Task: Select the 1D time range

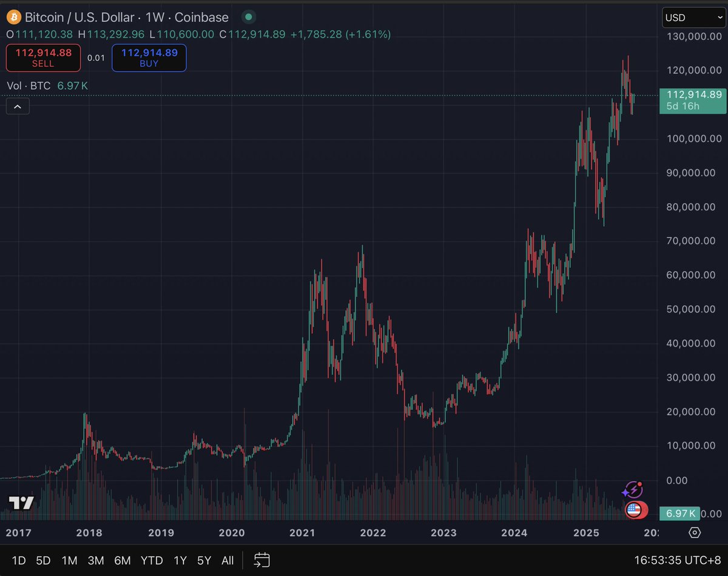Action: (19, 560)
